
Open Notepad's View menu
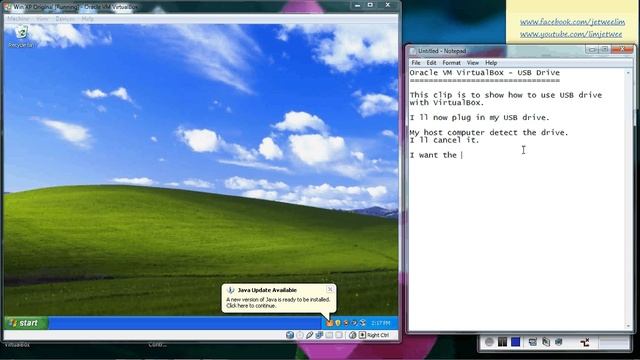click(x=473, y=62)
